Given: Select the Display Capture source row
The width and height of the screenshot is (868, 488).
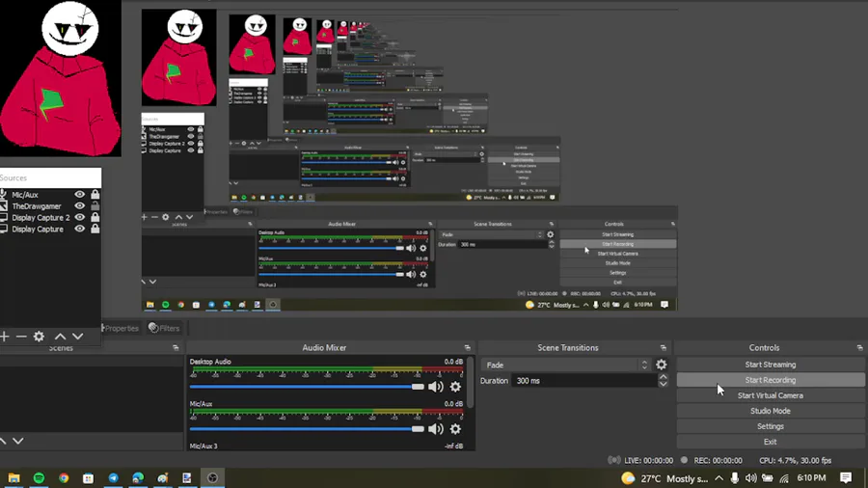Looking at the screenshot, I should pyautogui.click(x=50, y=230).
